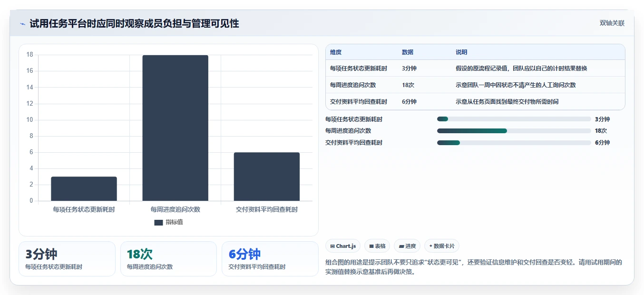Click the 3分钟 value beside the progress bar

pos(602,119)
